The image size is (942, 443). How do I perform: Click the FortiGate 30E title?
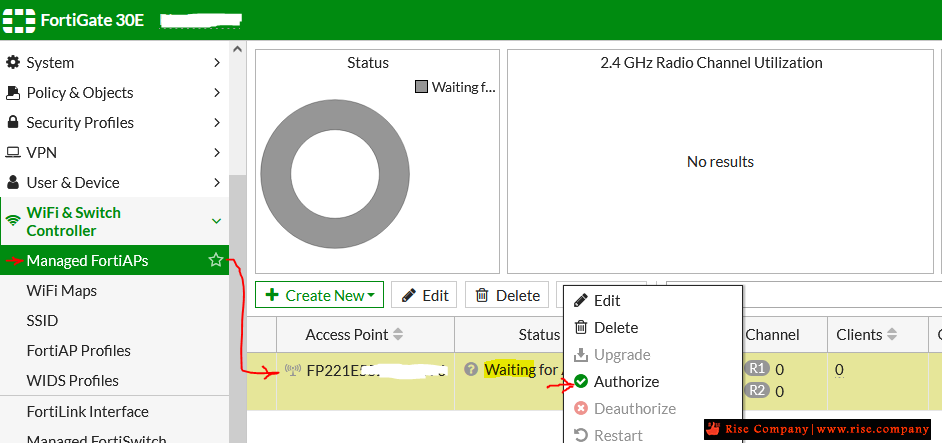93,20
